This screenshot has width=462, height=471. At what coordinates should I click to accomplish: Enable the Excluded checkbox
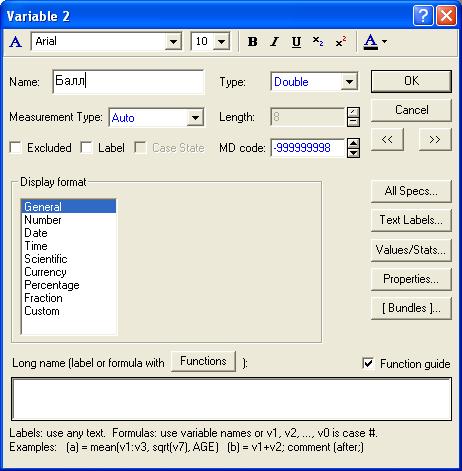click(15, 147)
